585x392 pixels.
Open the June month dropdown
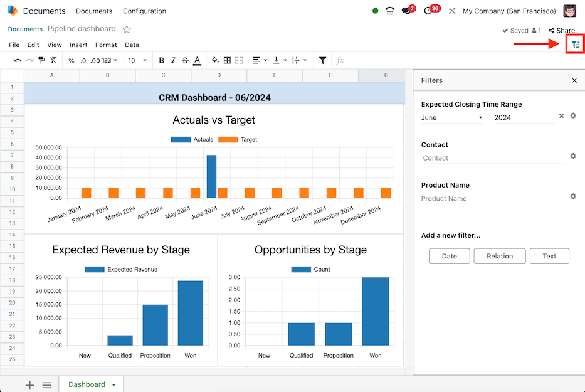(x=452, y=117)
